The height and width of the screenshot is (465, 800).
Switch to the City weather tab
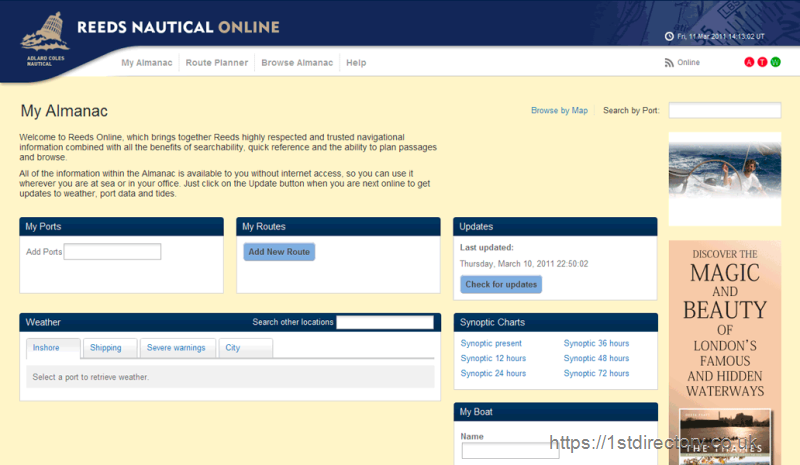tap(245, 348)
